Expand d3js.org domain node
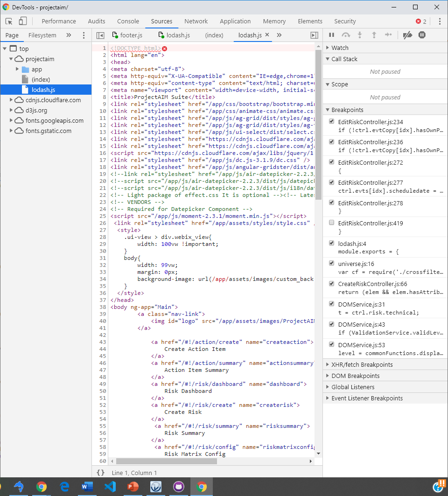Image resolution: width=448 pixels, height=496 pixels. click(11, 110)
